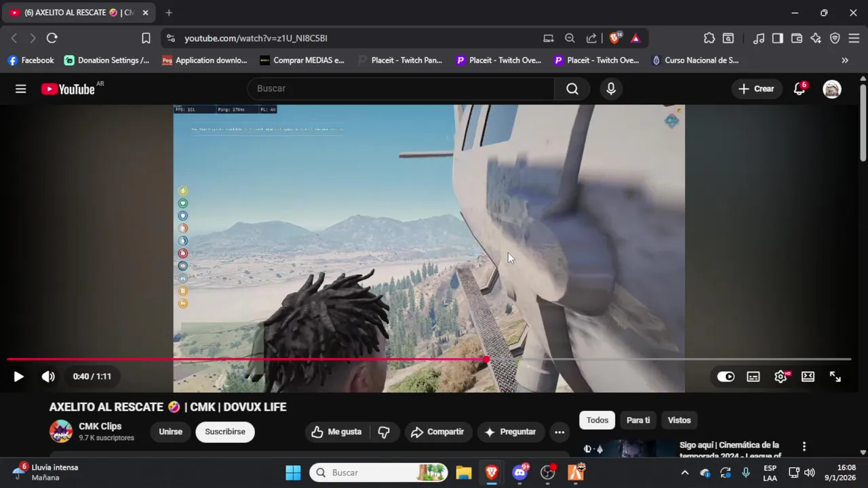Select the Todos filter chip

coord(597,420)
